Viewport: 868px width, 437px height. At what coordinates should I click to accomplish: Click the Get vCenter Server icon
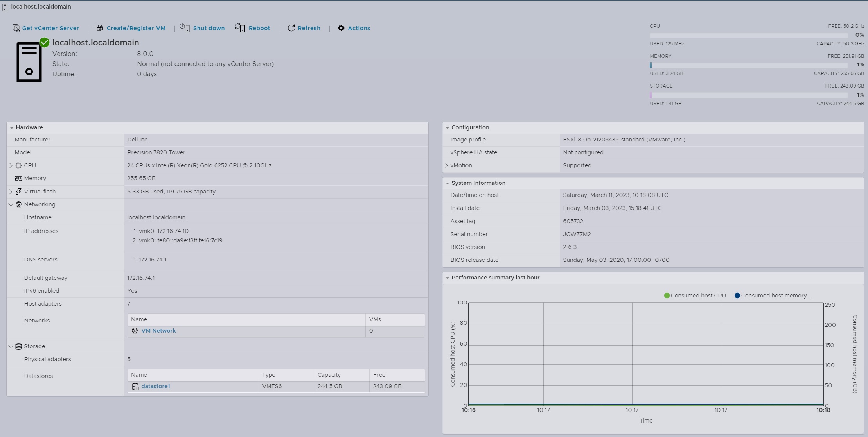[16, 28]
